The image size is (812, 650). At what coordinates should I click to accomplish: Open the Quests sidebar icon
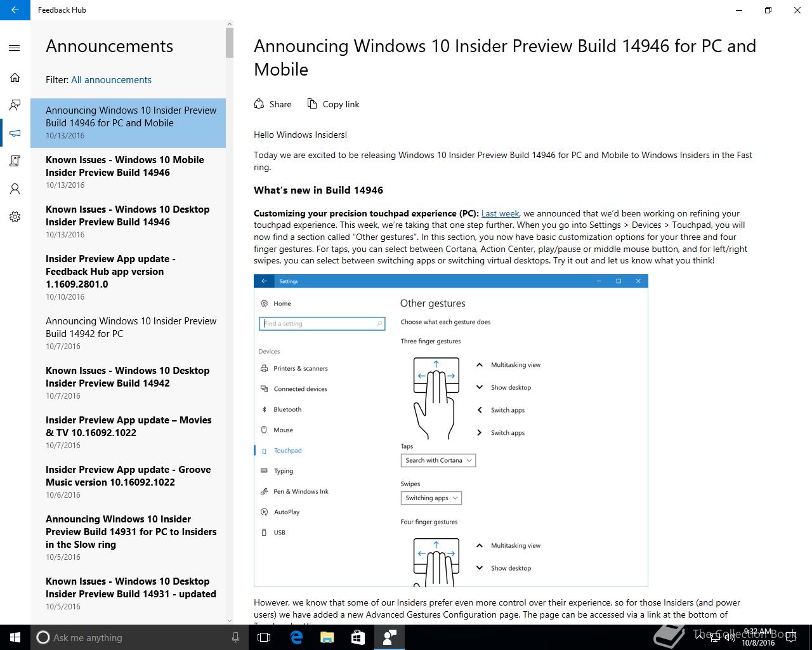15,161
